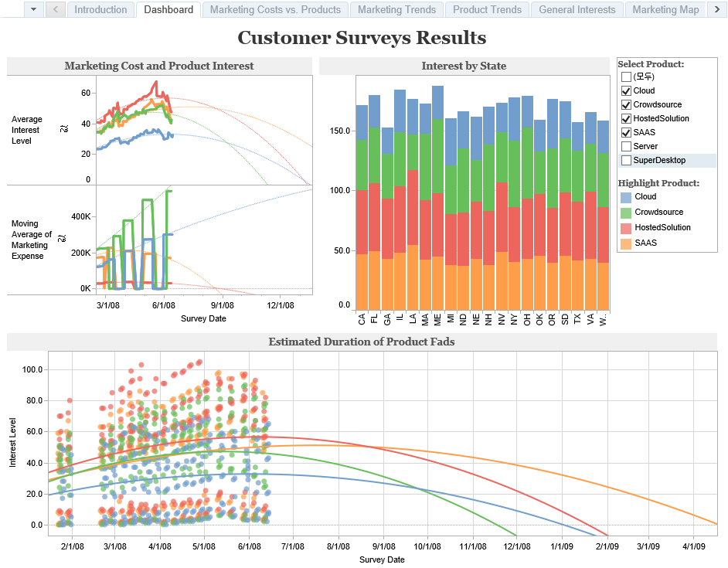728x568 pixels.
Task: Open the Marketing Costs vs. Products tab
Action: click(x=275, y=10)
